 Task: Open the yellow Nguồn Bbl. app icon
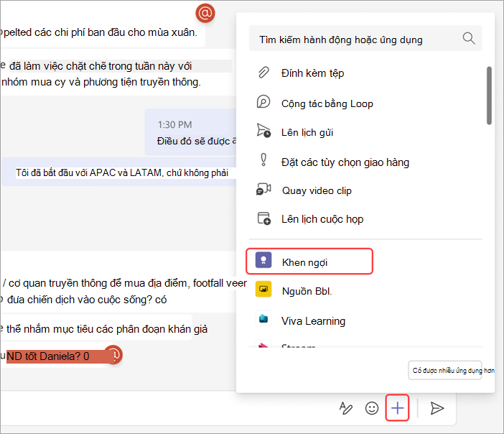pos(263,290)
